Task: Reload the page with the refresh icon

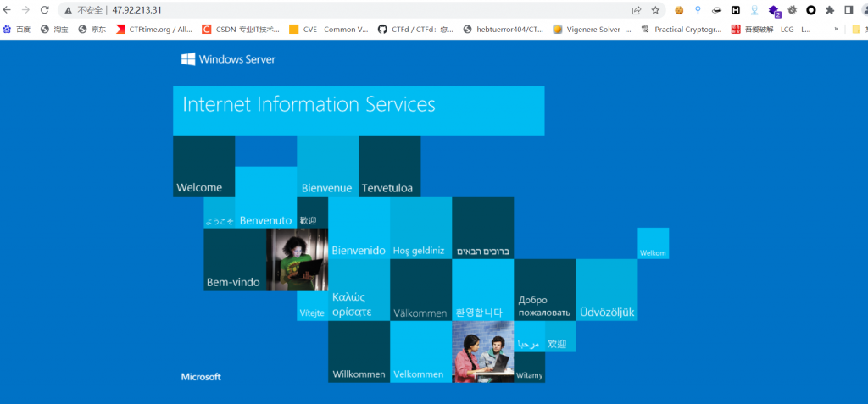Action: pos(44,10)
